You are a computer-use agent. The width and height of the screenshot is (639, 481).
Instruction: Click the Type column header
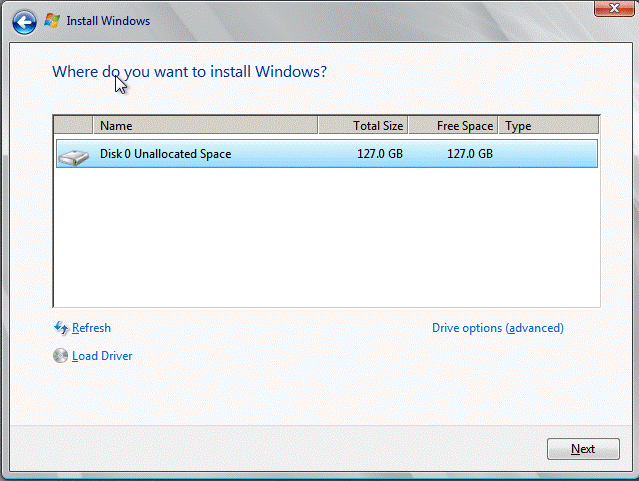[548, 126]
